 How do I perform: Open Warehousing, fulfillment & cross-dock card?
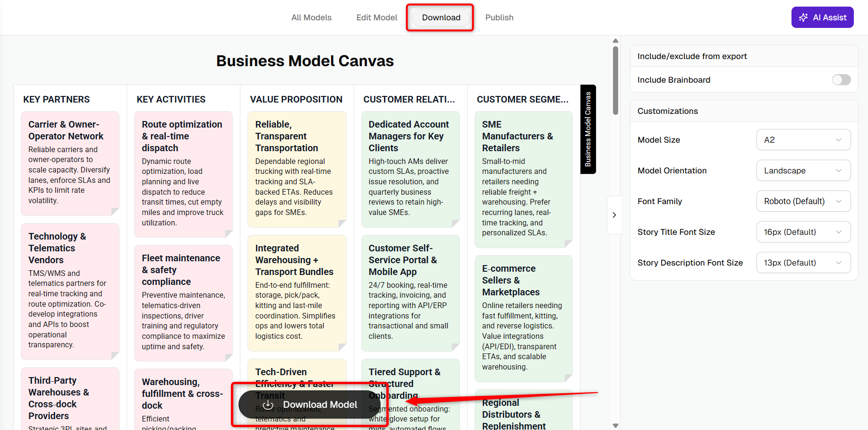click(183, 400)
